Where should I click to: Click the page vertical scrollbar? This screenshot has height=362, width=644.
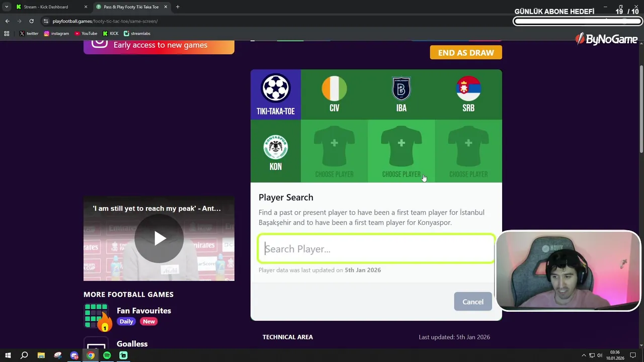641,110
